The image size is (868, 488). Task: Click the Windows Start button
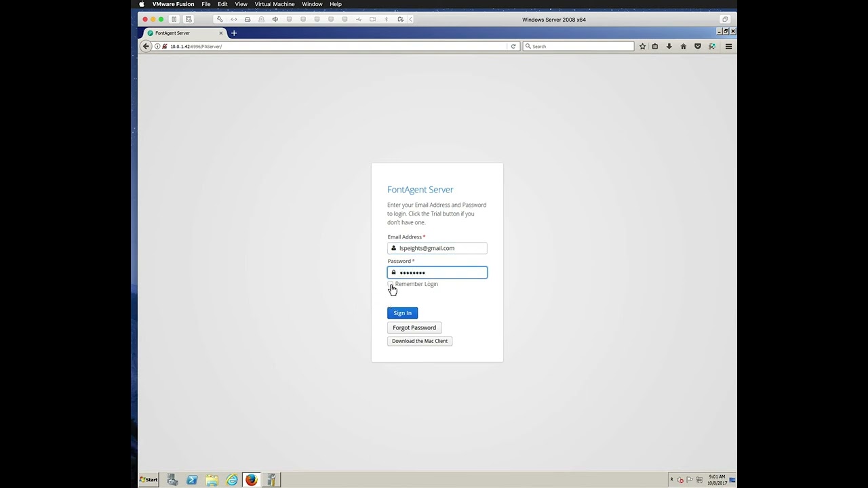coord(149,480)
